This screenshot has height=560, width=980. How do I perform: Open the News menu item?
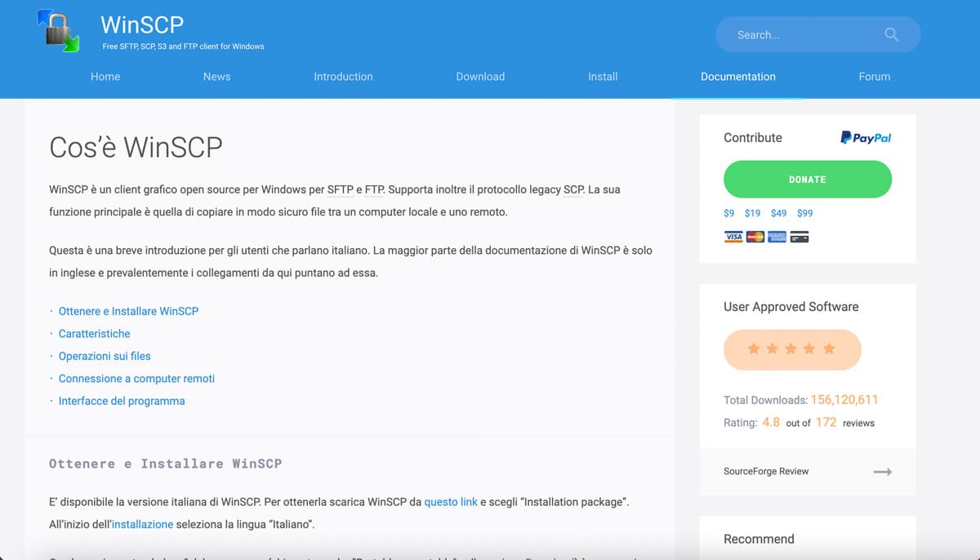tap(216, 77)
